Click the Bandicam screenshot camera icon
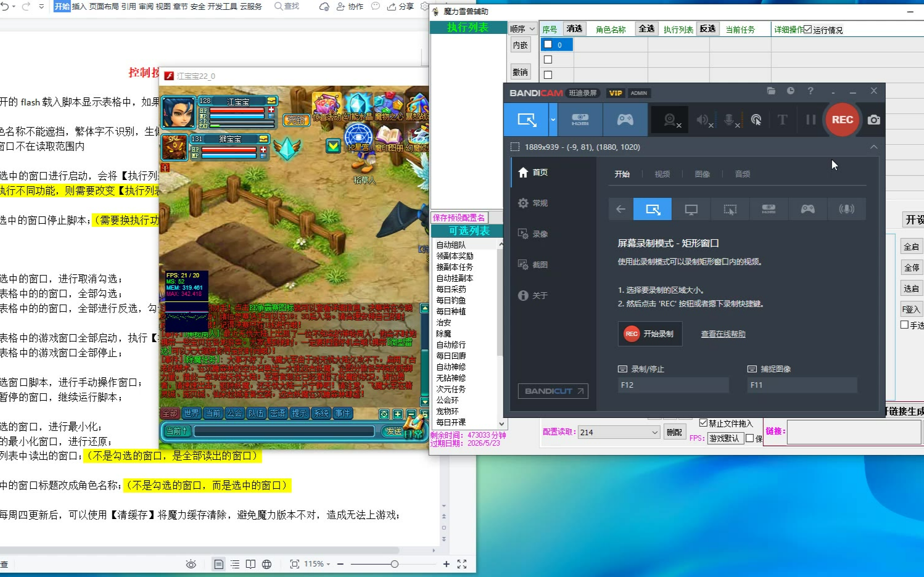The width and height of the screenshot is (924, 577). 873,120
